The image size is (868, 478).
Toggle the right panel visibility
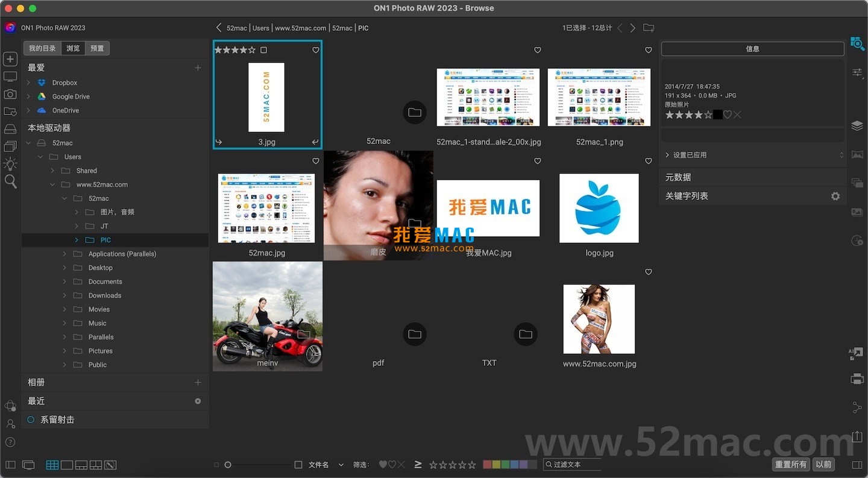pyautogui.click(x=857, y=465)
